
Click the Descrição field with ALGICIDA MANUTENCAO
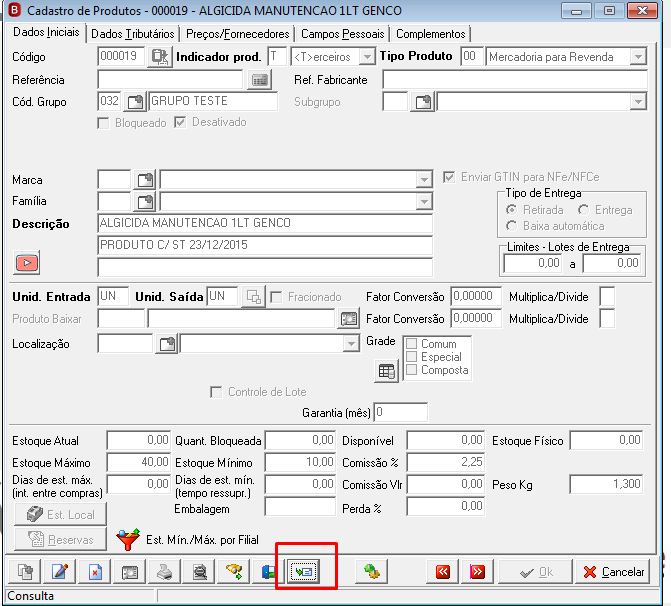pyautogui.click(x=265, y=223)
